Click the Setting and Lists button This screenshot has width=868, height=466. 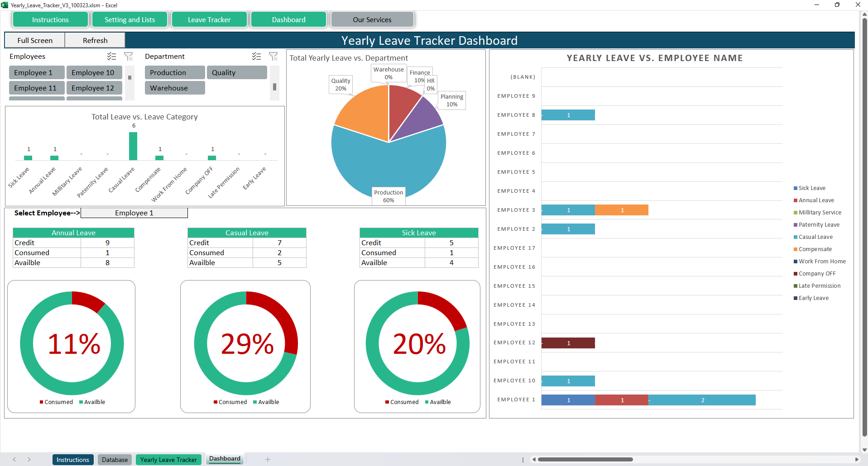coord(129,20)
